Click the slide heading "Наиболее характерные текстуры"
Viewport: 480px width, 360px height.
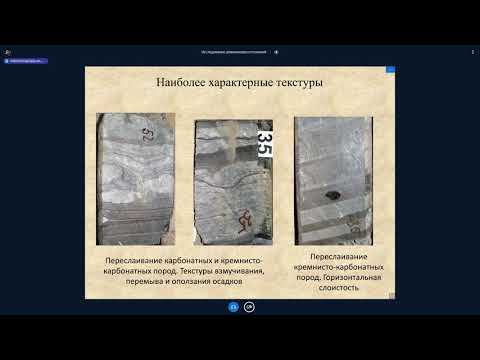[x=239, y=82]
